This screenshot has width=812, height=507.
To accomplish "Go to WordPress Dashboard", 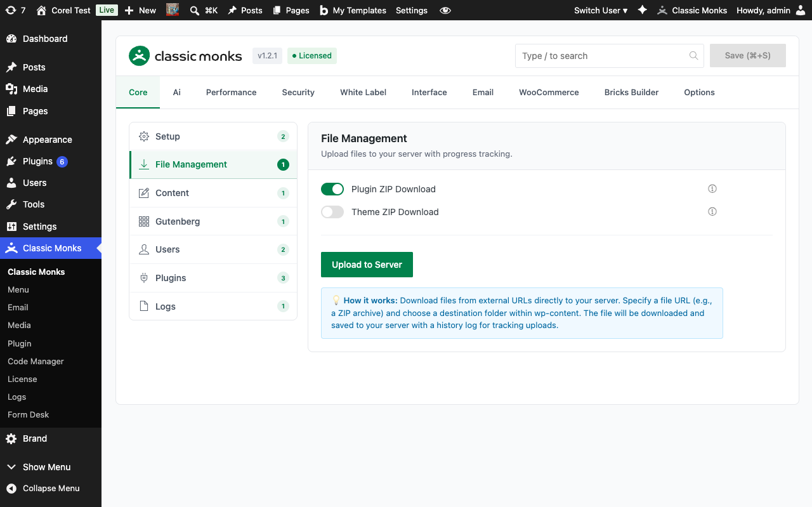I will [51, 39].
